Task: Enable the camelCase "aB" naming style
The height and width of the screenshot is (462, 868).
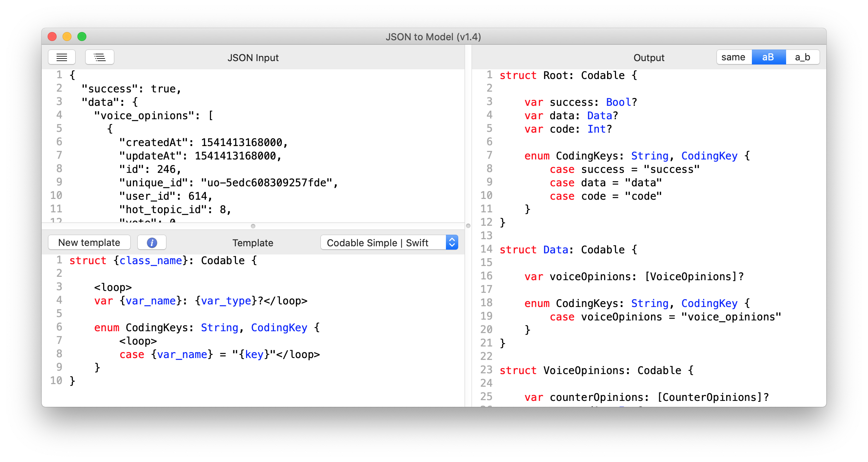Action: (x=768, y=57)
